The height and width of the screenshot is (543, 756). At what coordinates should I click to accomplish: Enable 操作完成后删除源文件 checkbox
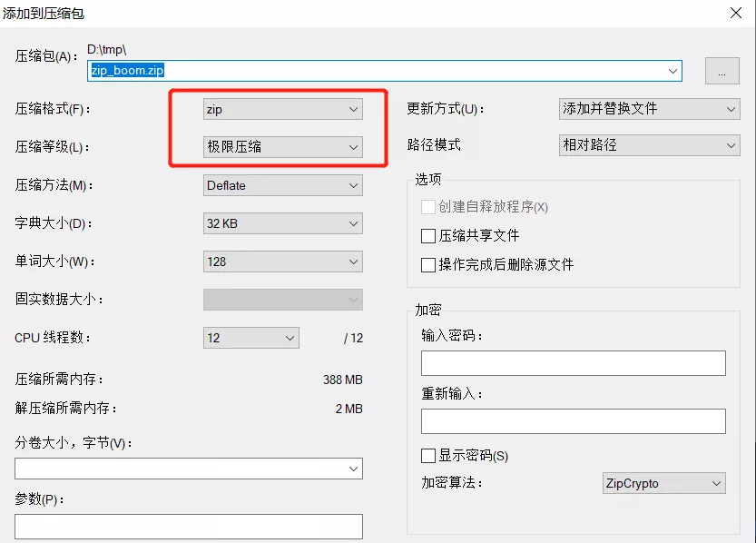click(x=428, y=265)
